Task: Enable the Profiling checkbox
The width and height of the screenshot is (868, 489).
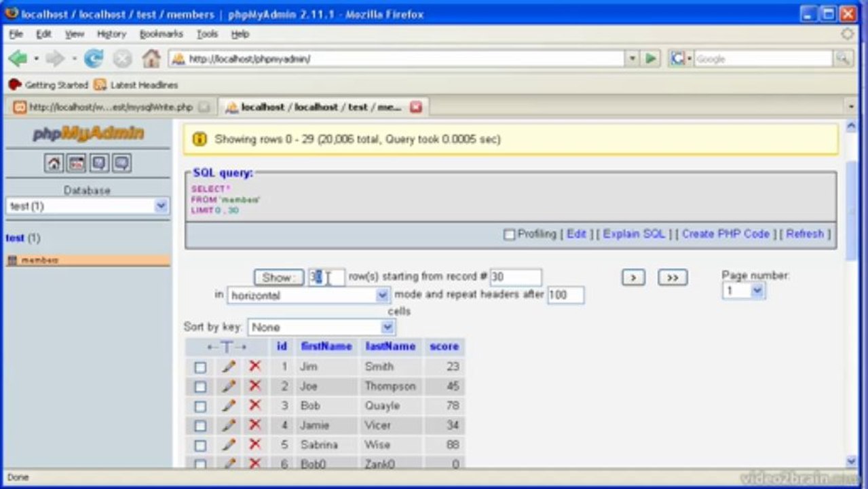Action: [x=510, y=234]
